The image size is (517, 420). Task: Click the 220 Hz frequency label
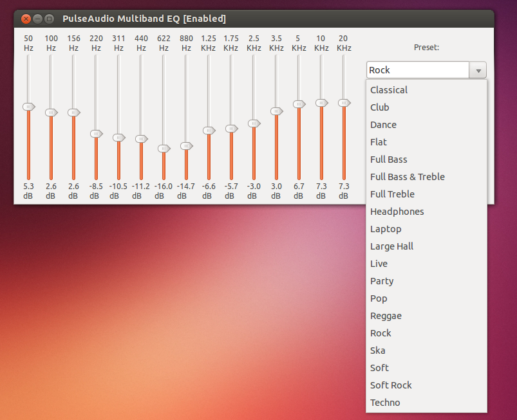tap(96, 42)
